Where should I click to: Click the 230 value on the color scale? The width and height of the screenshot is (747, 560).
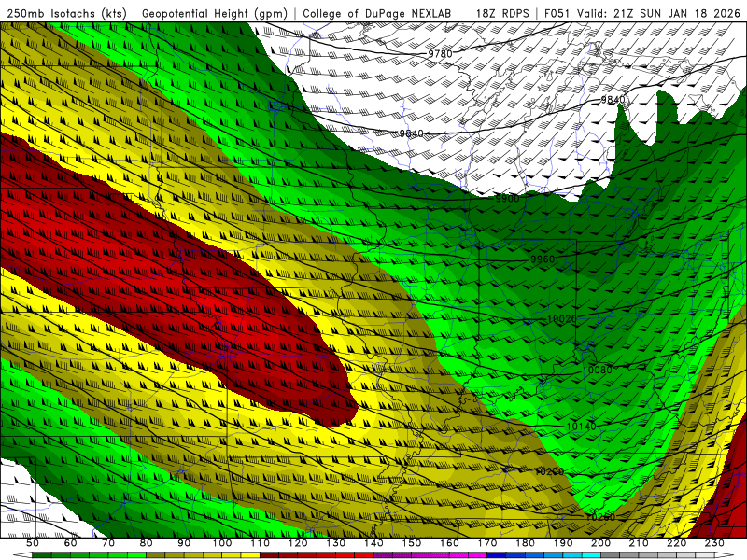pos(714,543)
